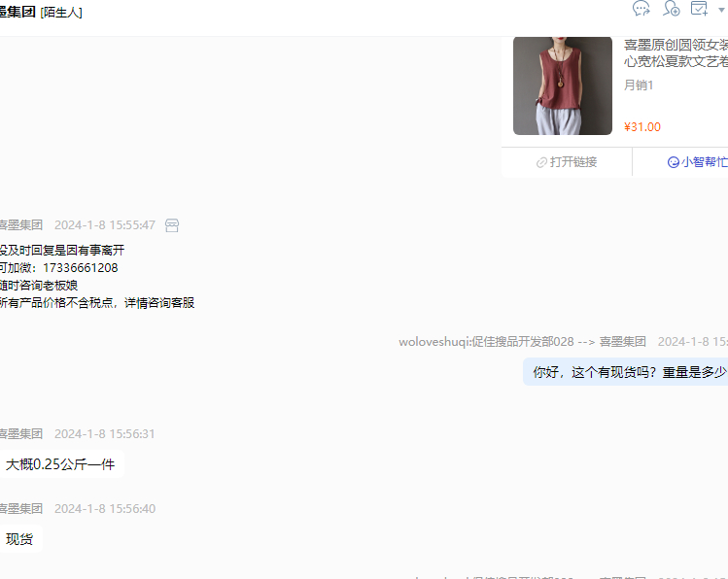Image resolution: width=728 pixels, height=579 pixels.
Task: Click phone number 17336661208 in message
Action: [81, 268]
